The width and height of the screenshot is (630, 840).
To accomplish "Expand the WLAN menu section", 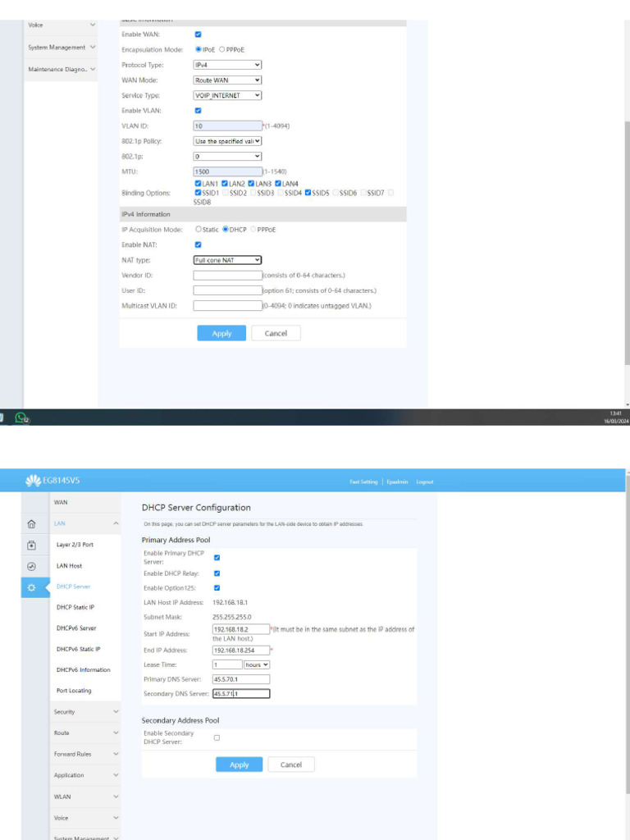I will (x=85, y=797).
